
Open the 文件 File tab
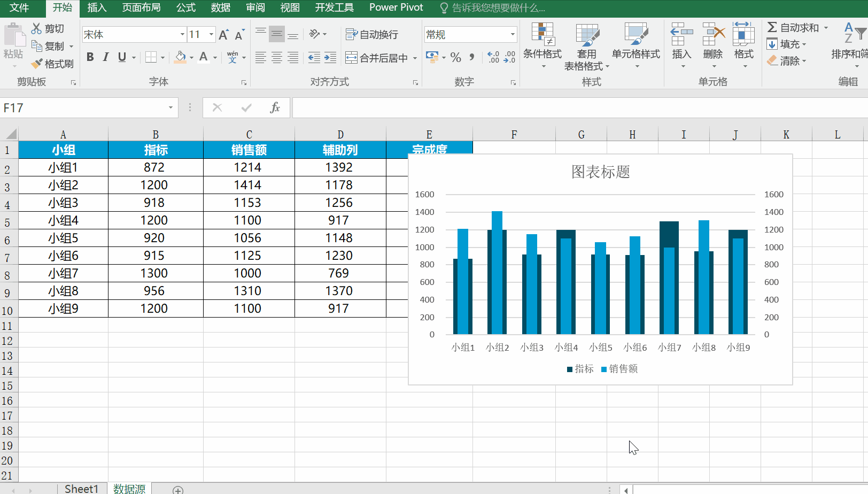click(20, 7)
